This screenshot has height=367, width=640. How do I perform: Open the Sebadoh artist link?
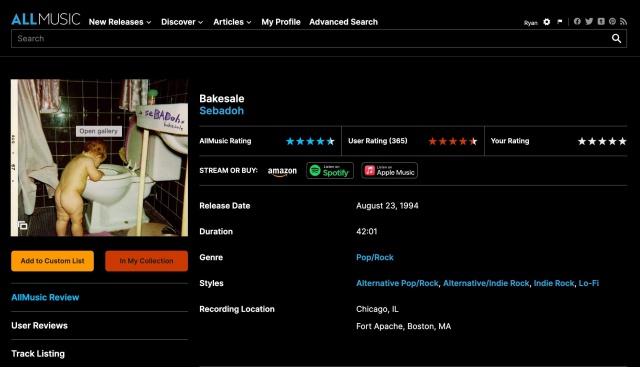(221, 111)
